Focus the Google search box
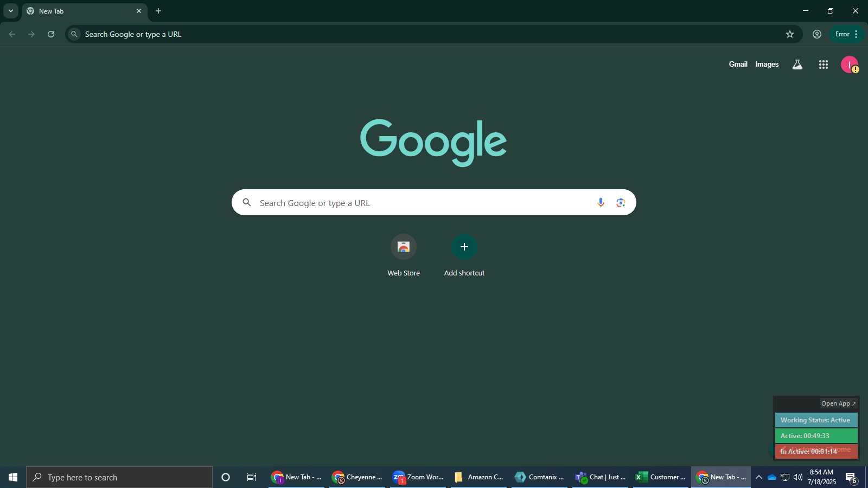 pos(434,202)
